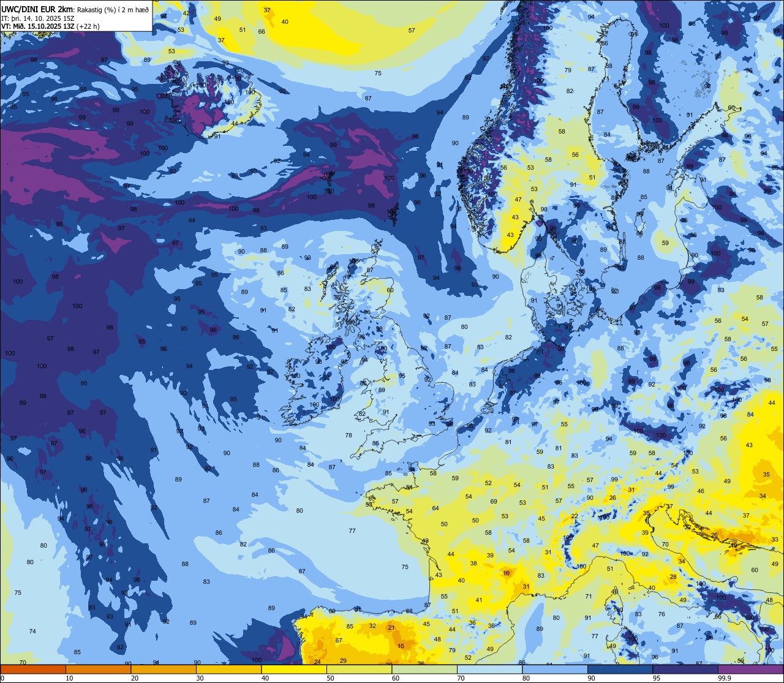The image size is (784, 683).
Task: Click the legend tick label 90
Action: click(591, 678)
